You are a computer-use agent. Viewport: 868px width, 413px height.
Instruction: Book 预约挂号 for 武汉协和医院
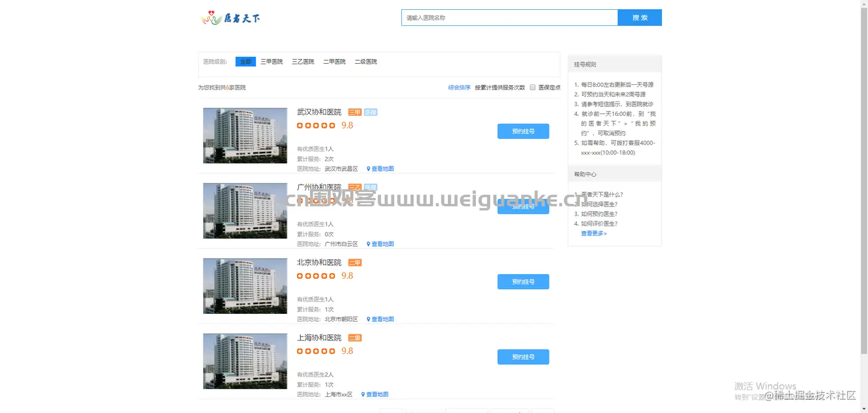[523, 131]
